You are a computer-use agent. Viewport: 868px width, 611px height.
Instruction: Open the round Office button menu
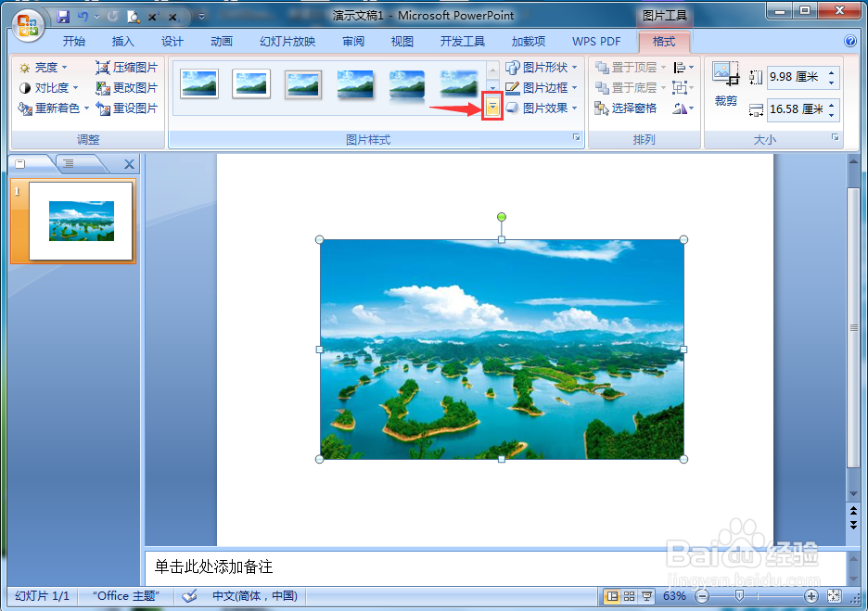(x=28, y=25)
